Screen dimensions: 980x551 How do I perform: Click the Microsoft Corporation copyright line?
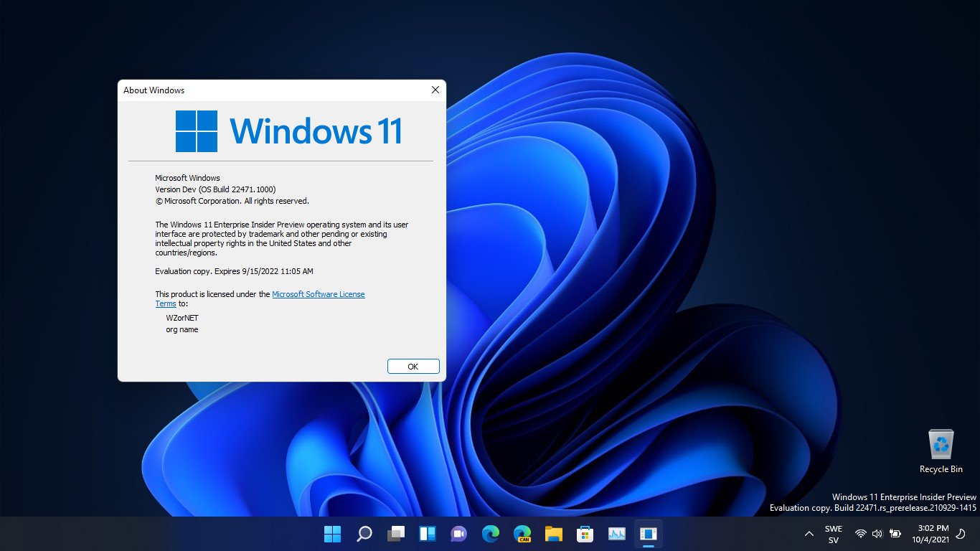click(x=232, y=201)
